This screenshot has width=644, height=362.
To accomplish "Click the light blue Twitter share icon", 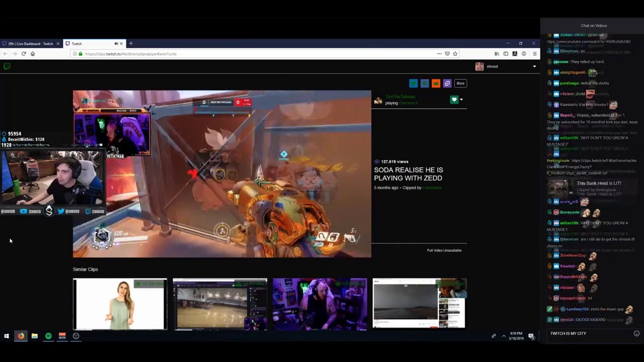I will pos(413,83).
